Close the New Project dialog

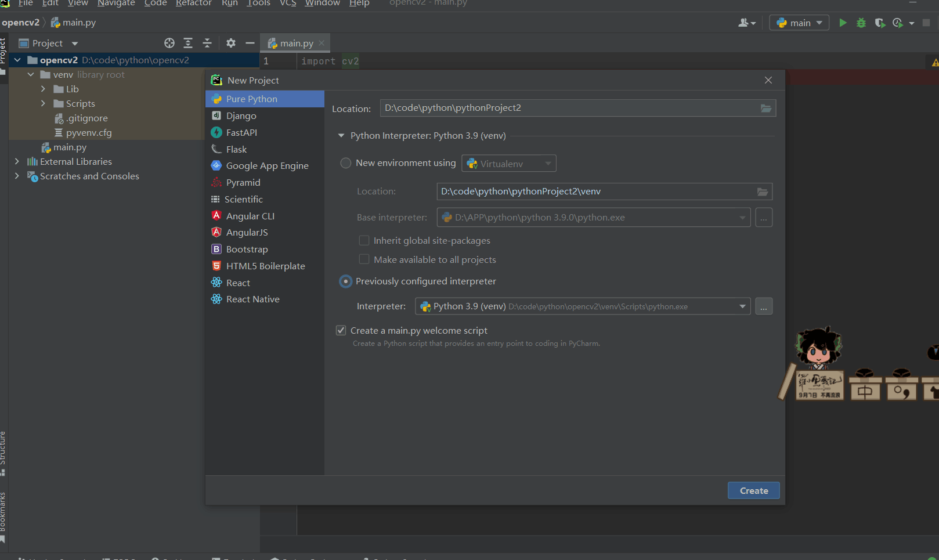coord(768,80)
